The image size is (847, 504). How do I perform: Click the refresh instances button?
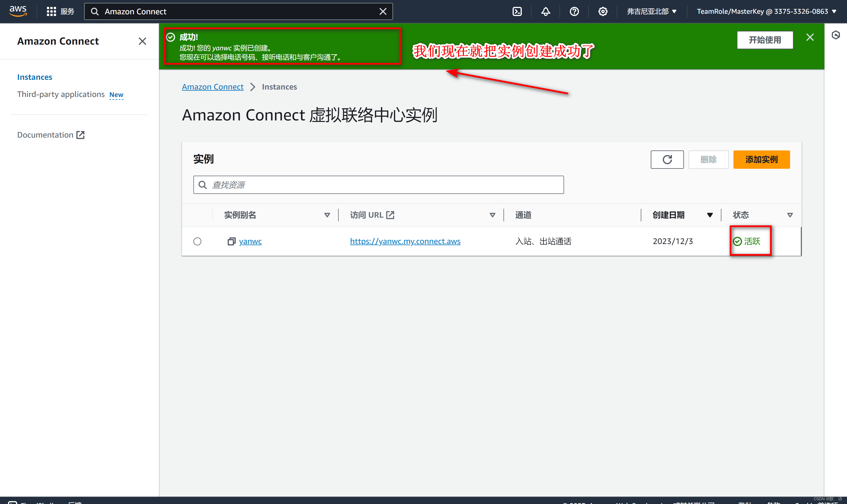coord(667,160)
